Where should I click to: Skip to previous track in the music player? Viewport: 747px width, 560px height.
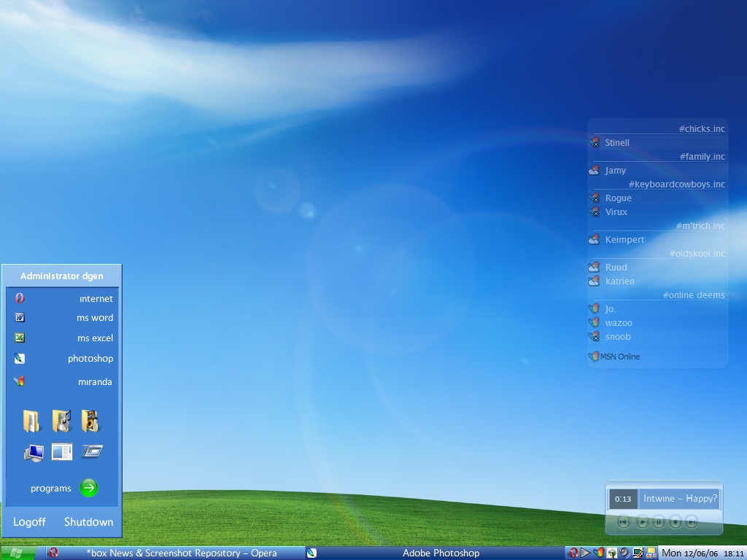coord(623,522)
